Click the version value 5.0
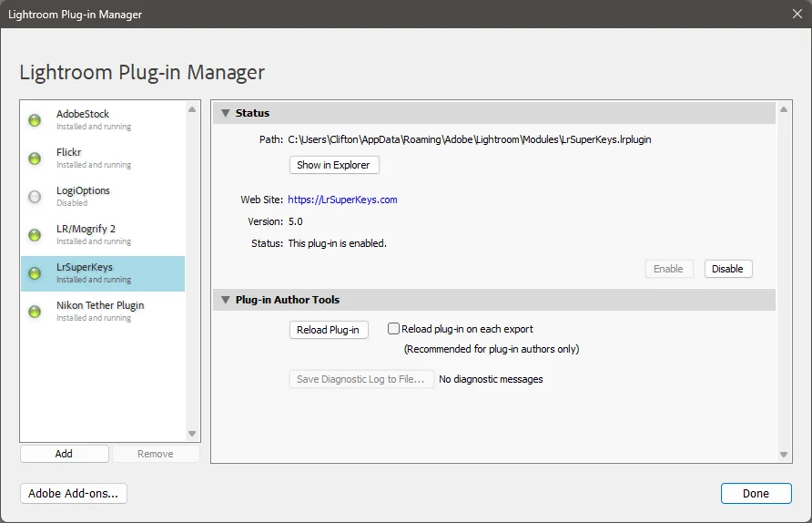The width and height of the screenshot is (812, 523). [295, 221]
